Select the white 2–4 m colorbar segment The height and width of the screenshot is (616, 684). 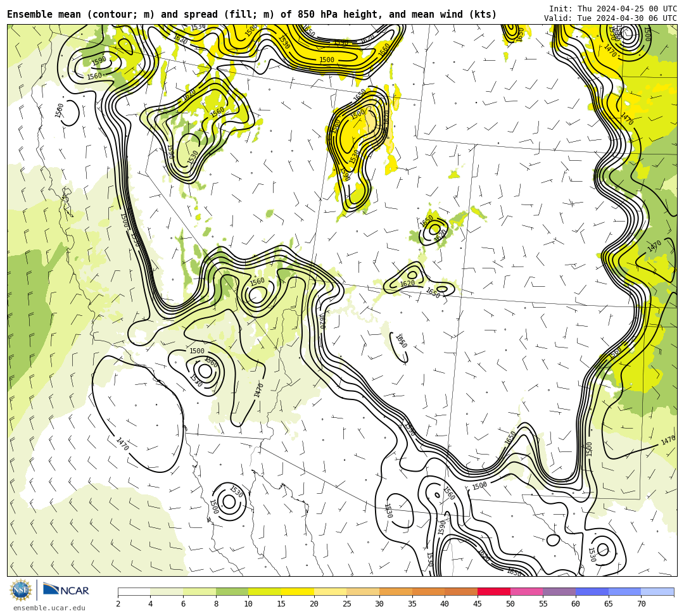[x=134, y=591]
